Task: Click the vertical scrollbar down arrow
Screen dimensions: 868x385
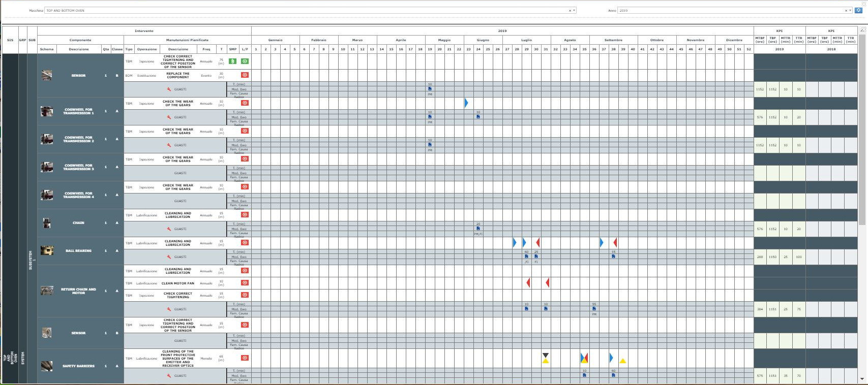Action: pos(862,379)
